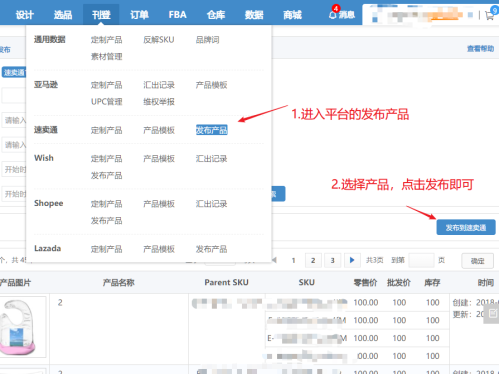Select 反解SKU menu entry
The image size is (499, 374).
coord(159,40)
